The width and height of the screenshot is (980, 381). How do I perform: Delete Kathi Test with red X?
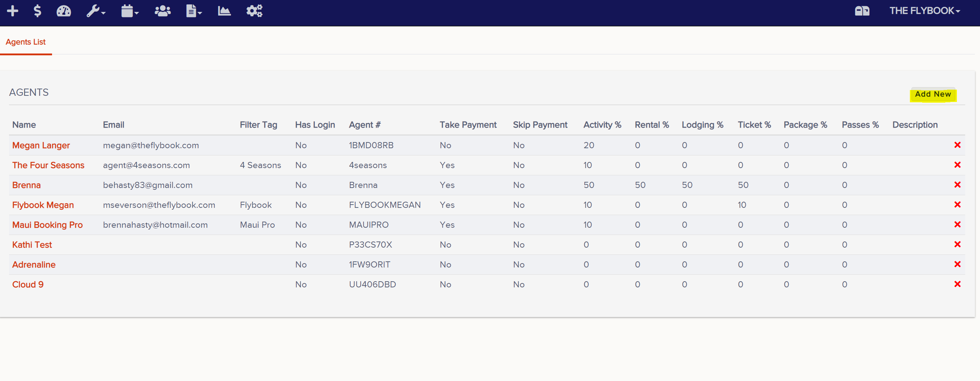958,244
